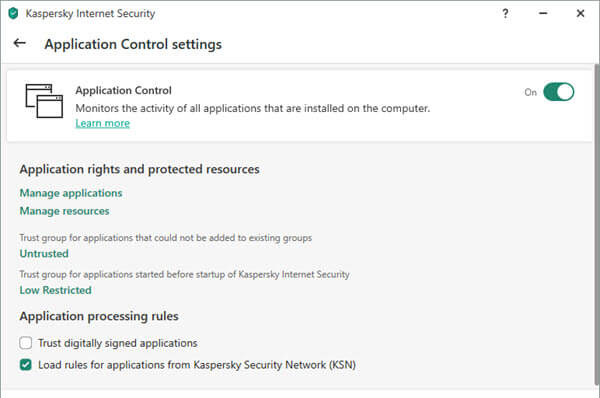
Task: Uncheck Load rules from Kaspersky Security Network
Action: (26, 365)
